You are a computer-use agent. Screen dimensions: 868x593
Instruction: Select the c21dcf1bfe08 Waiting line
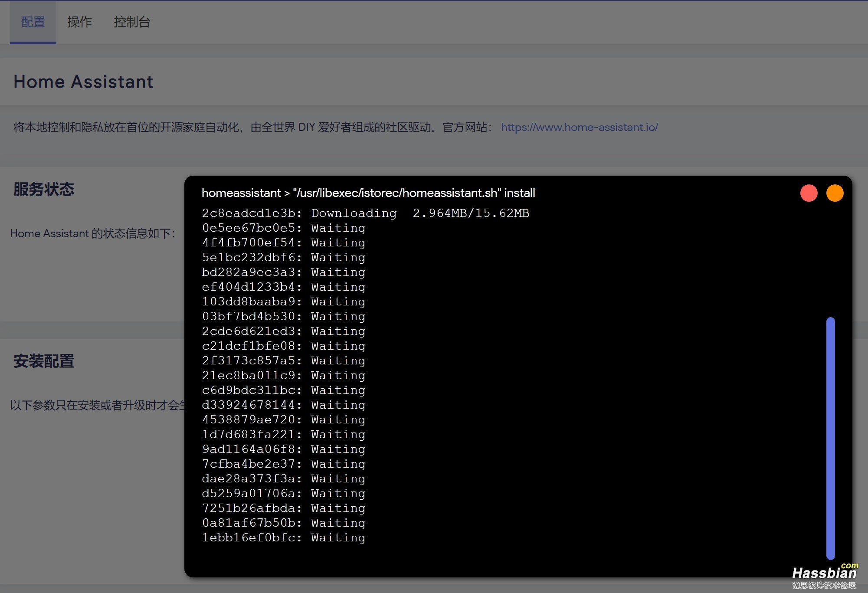coord(284,346)
